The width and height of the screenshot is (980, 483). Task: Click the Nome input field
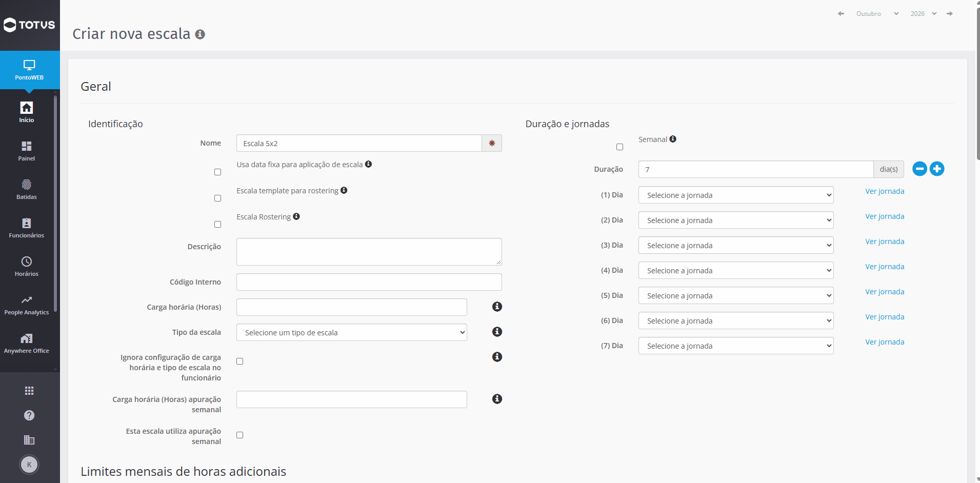click(x=359, y=143)
